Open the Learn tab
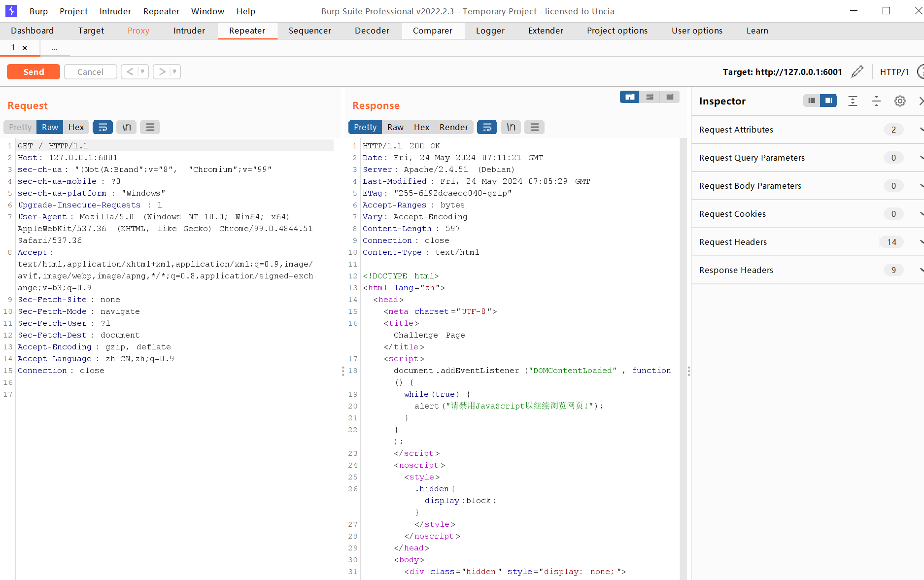The height and width of the screenshot is (580, 924). (757, 31)
